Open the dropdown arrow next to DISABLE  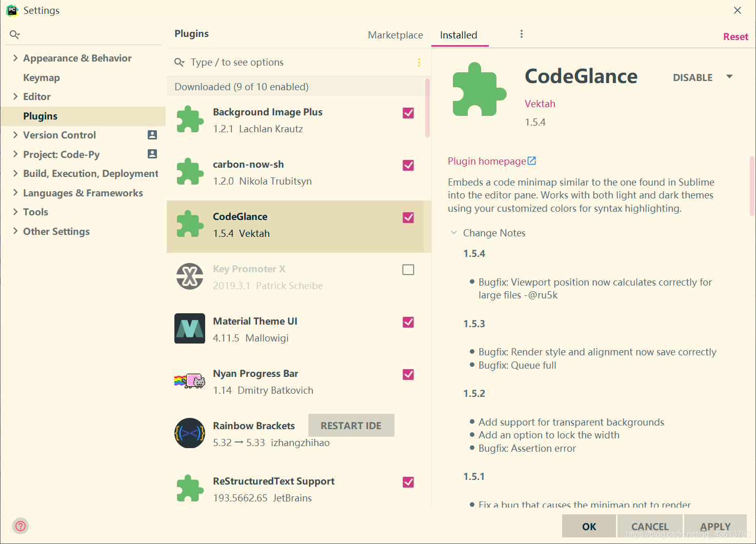(x=729, y=77)
